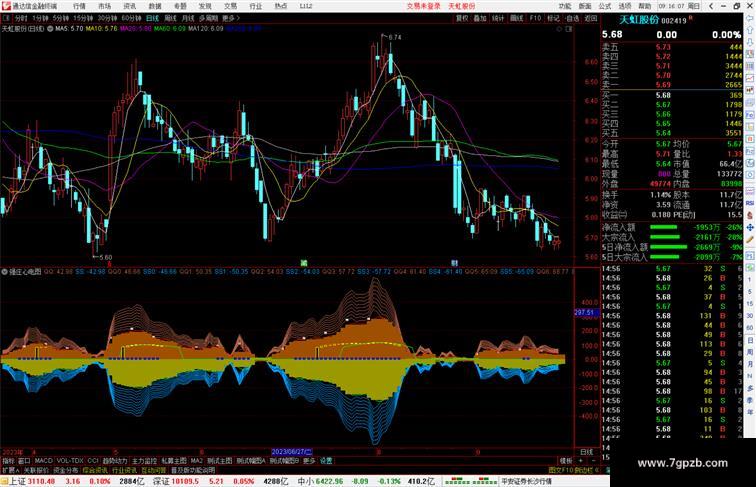Open the 模板 template dropdown

click(x=566, y=461)
